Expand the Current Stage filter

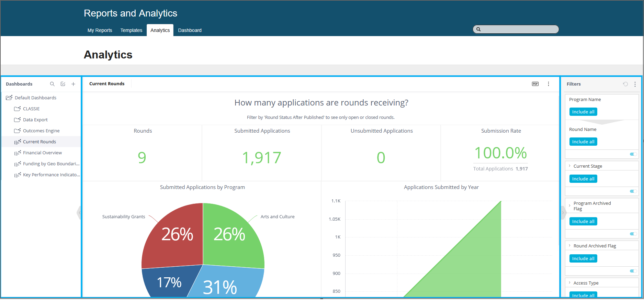click(569, 166)
